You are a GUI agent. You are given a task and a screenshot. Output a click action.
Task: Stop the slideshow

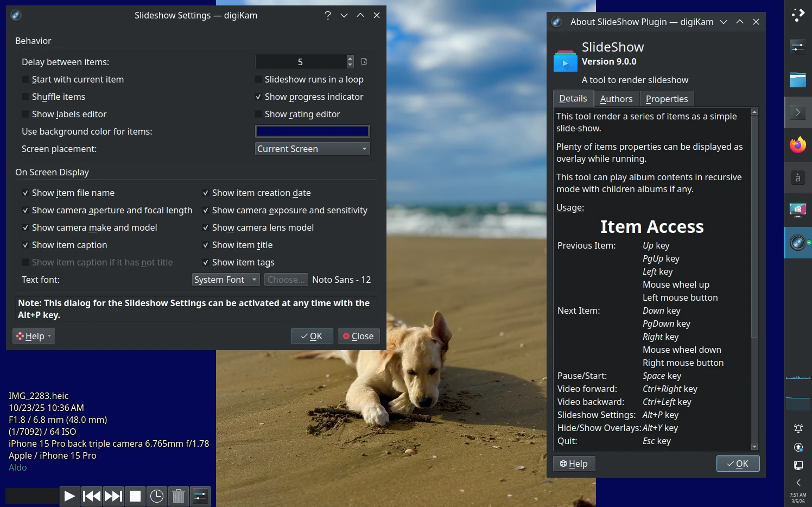[135, 496]
